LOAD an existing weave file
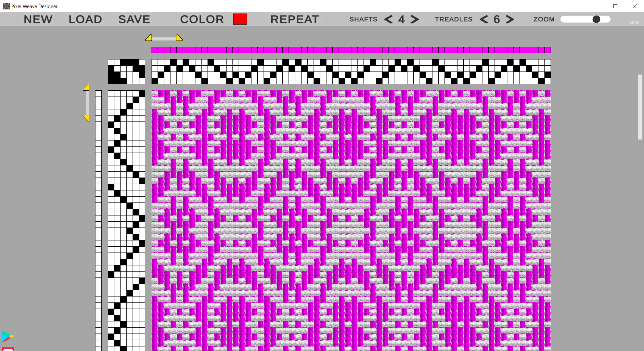Viewport: 644px width, 351px height. click(85, 19)
